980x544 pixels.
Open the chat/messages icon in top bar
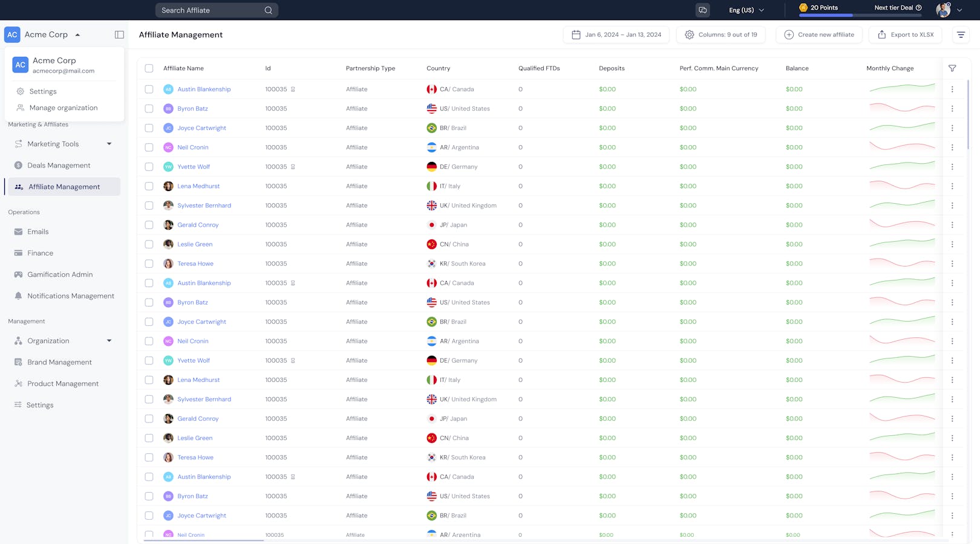tap(702, 10)
